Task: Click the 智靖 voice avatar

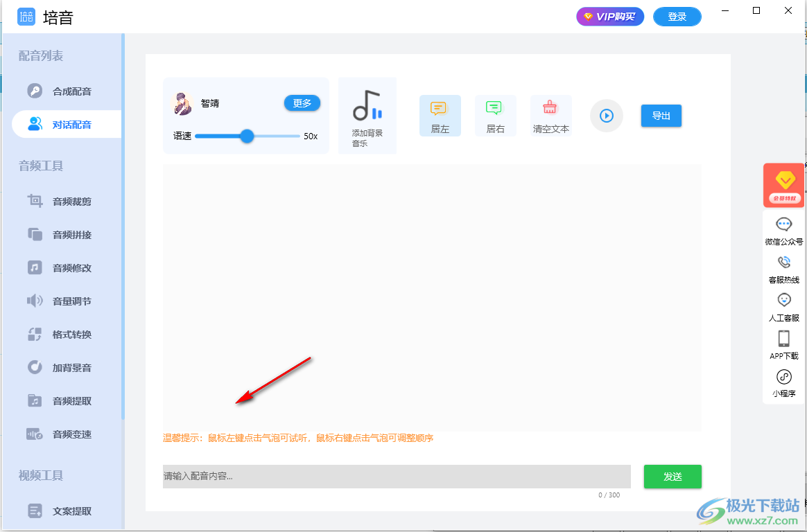Action: (x=182, y=103)
